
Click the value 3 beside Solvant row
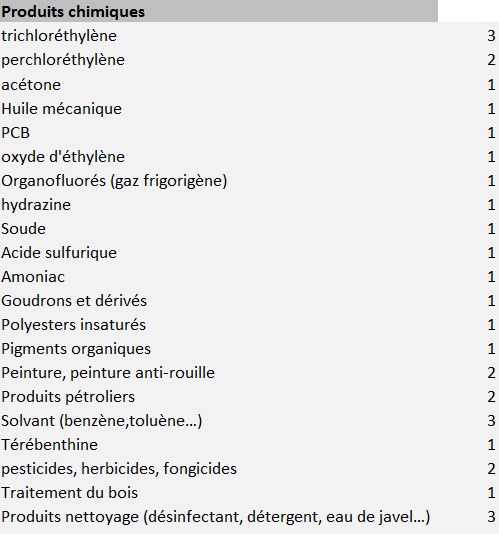491,421
